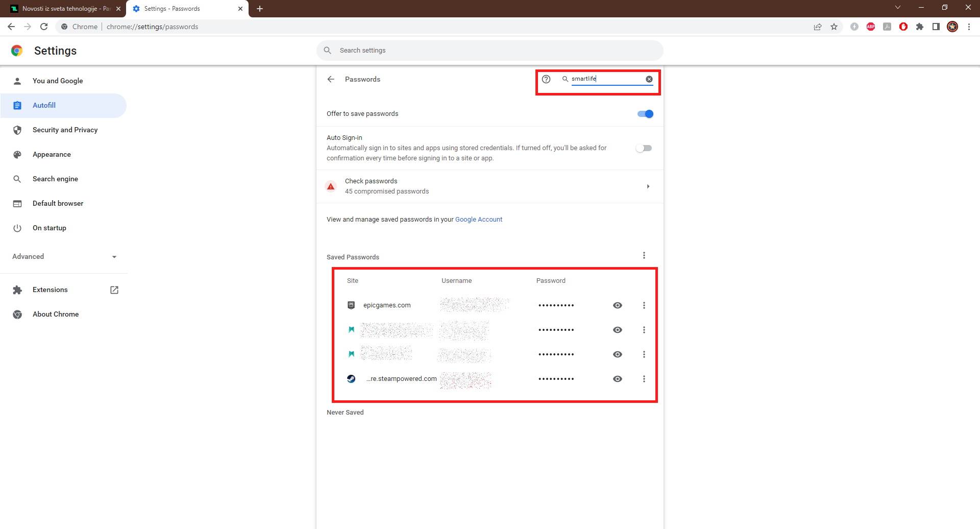Show the steampowered.com password
This screenshot has height=529, width=980.
617,378
